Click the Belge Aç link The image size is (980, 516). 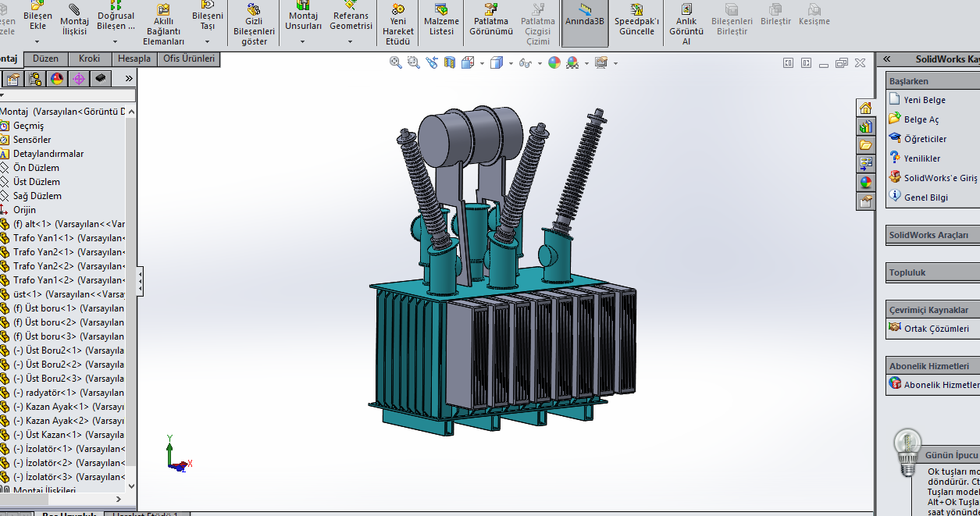921,119
